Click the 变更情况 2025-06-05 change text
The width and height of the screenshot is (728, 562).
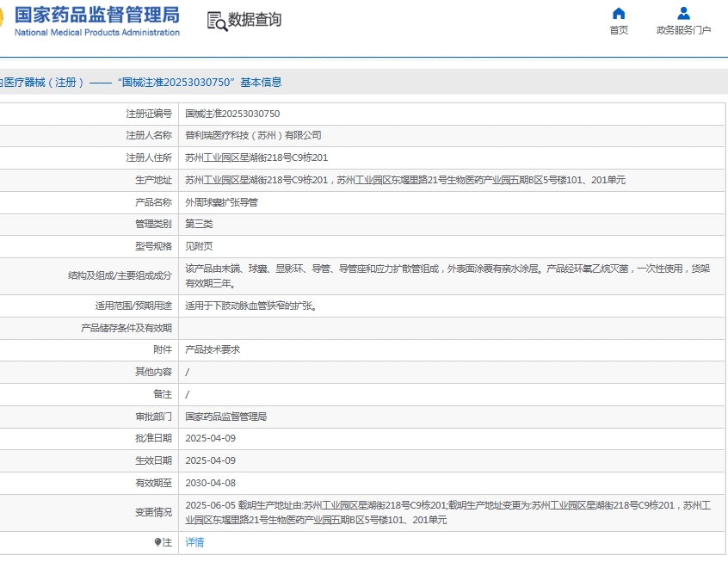click(x=447, y=513)
